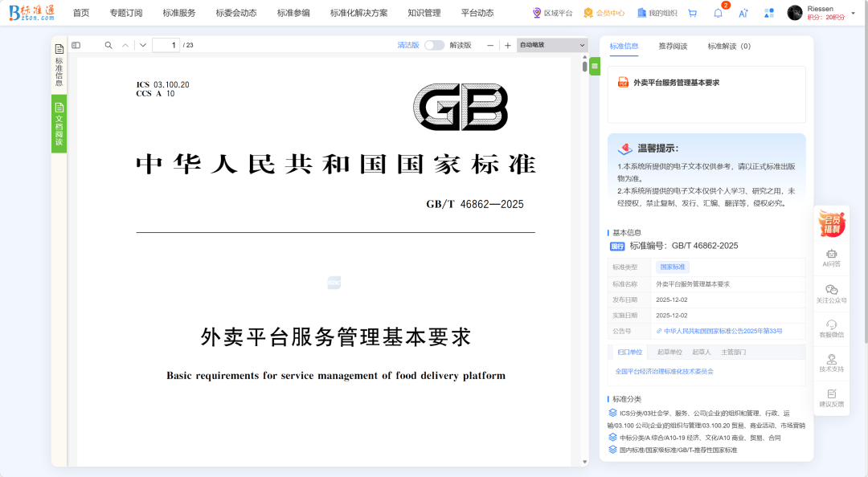Click the page number input field

166,46
